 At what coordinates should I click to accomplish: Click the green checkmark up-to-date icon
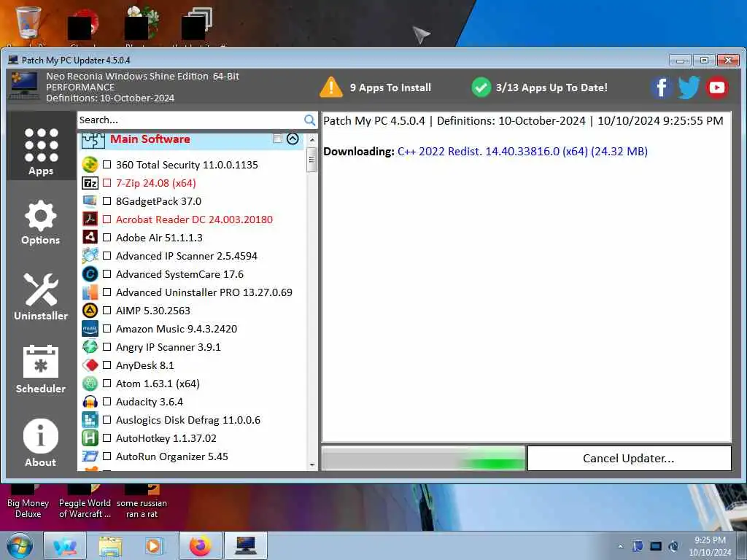pyautogui.click(x=481, y=87)
